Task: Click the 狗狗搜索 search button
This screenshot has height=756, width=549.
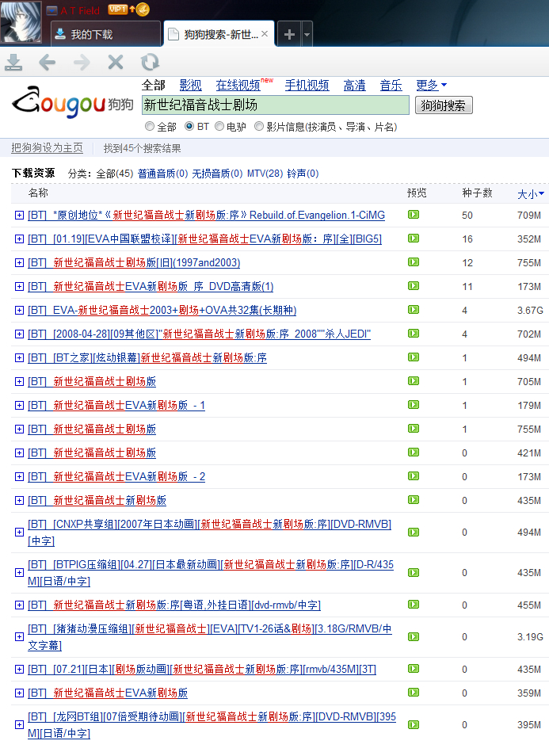Action: [444, 105]
